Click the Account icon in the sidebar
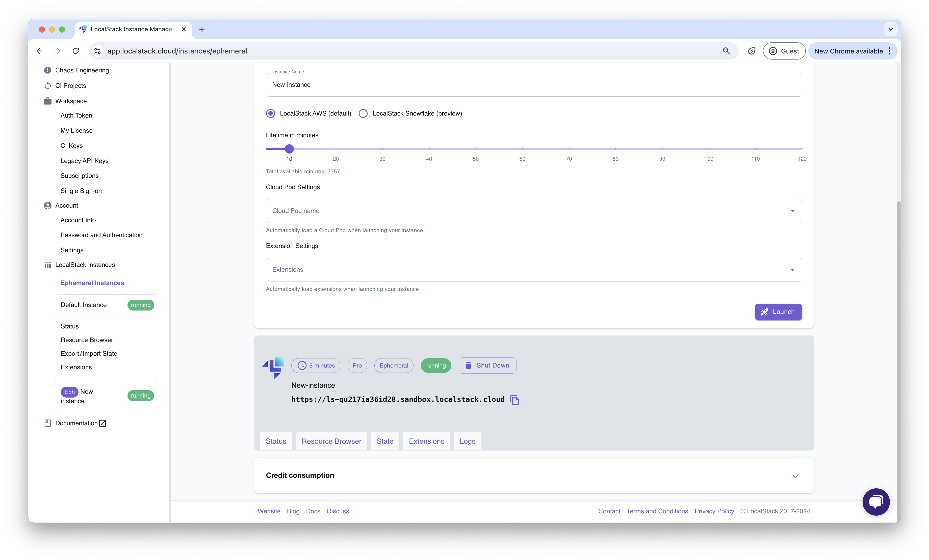This screenshot has width=929, height=560. pos(47,205)
